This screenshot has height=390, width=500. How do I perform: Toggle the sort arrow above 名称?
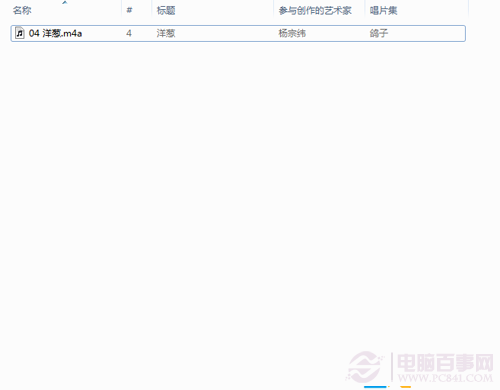[x=65, y=2]
